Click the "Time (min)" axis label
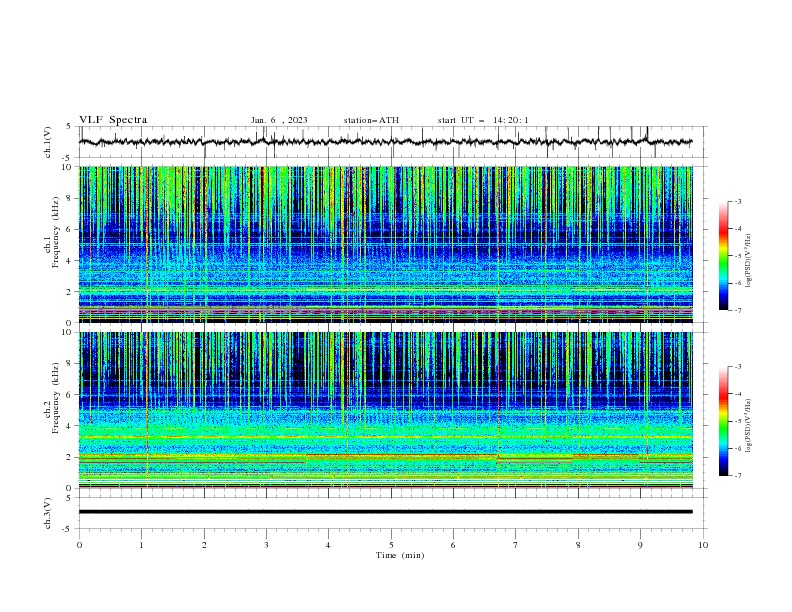 click(x=400, y=555)
